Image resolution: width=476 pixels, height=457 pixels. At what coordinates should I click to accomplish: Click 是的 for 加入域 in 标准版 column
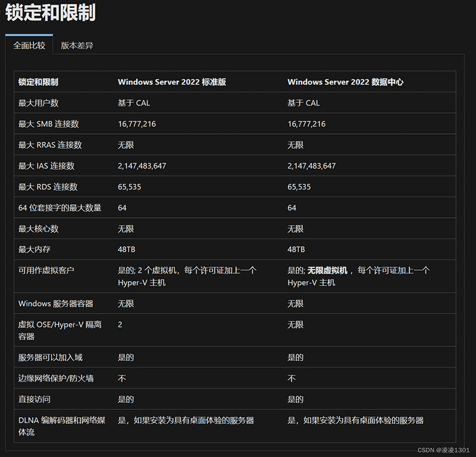click(126, 358)
